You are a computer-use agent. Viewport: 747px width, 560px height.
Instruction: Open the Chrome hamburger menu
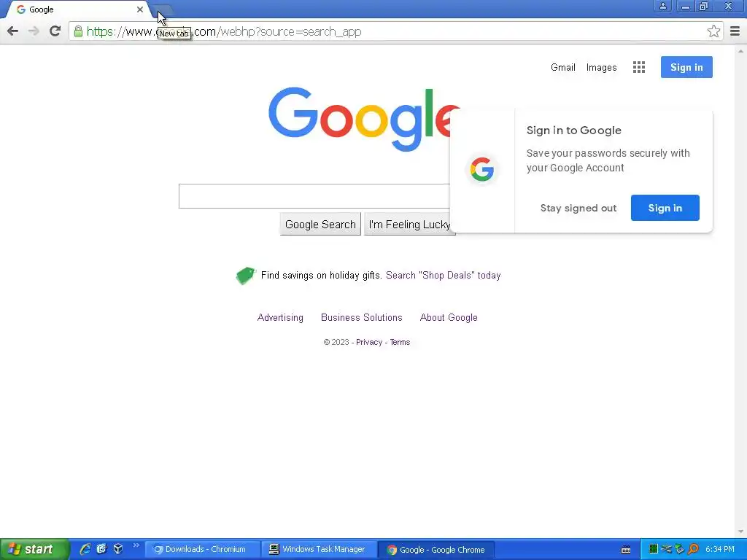coord(735,31)
